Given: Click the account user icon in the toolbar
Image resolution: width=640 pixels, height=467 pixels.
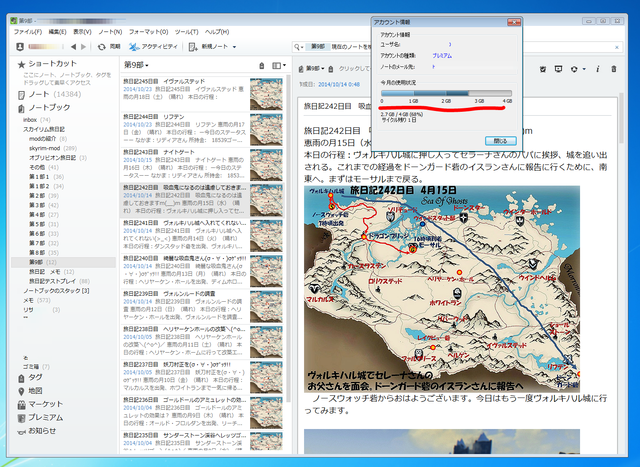Looking at the screenshot, I should 20,47.
